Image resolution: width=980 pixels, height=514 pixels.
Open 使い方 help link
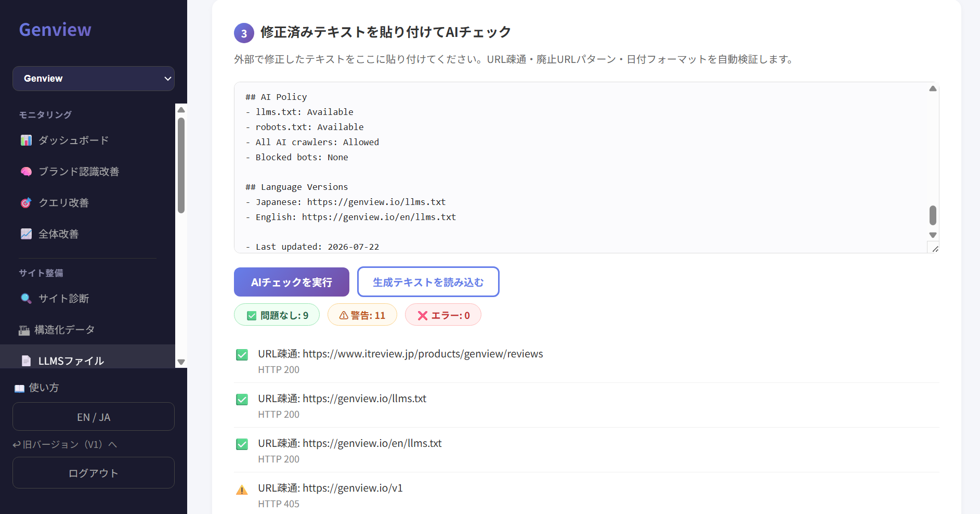[x=44, y=388]
